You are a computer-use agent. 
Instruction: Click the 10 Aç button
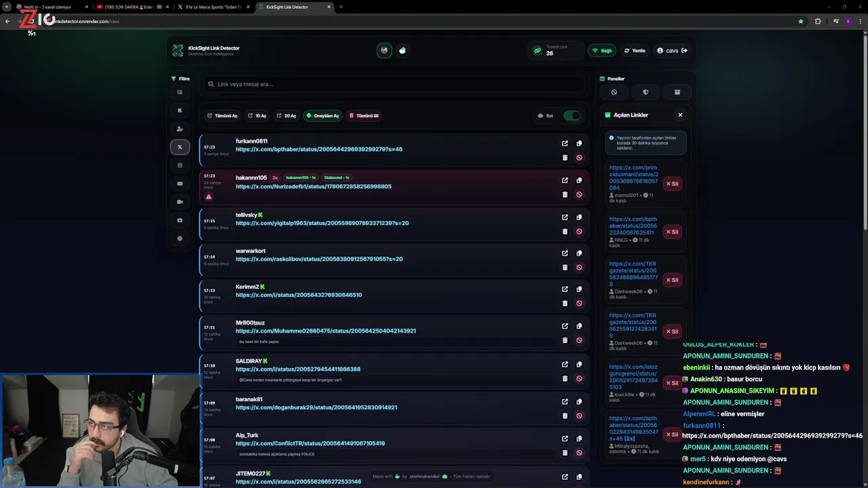257,115
